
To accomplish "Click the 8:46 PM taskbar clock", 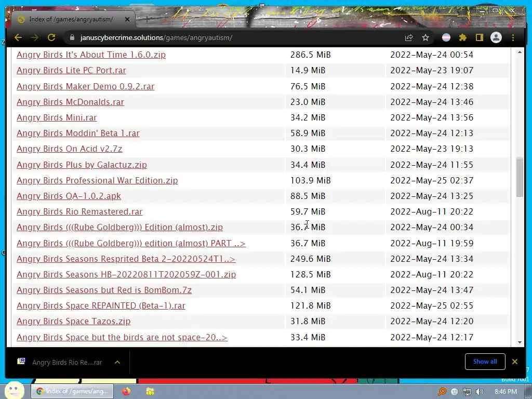I will point(506,392).
